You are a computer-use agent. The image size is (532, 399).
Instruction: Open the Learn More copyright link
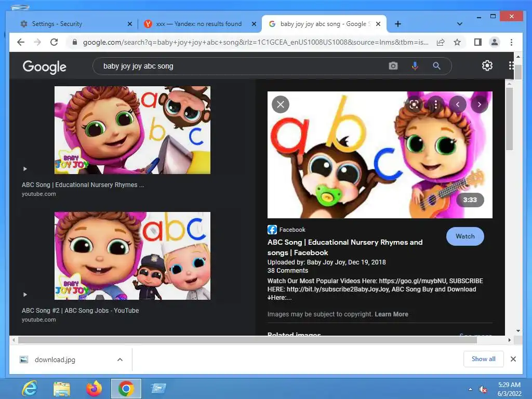391,314
